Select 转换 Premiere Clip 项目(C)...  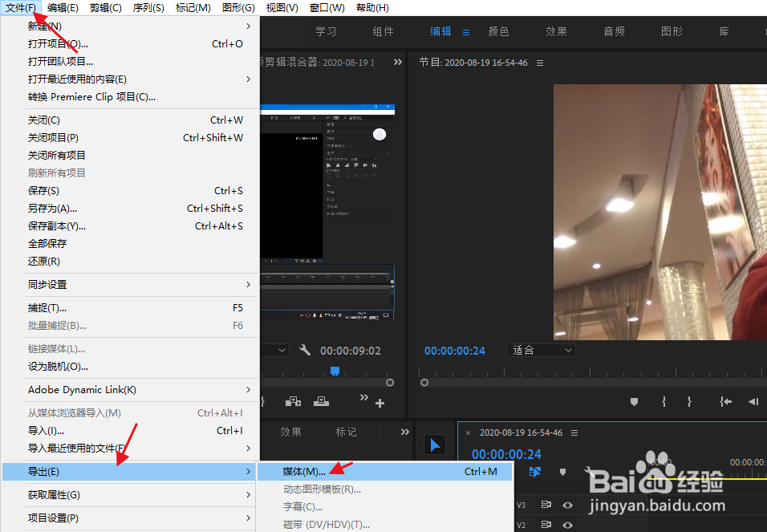tap(130, 97)
